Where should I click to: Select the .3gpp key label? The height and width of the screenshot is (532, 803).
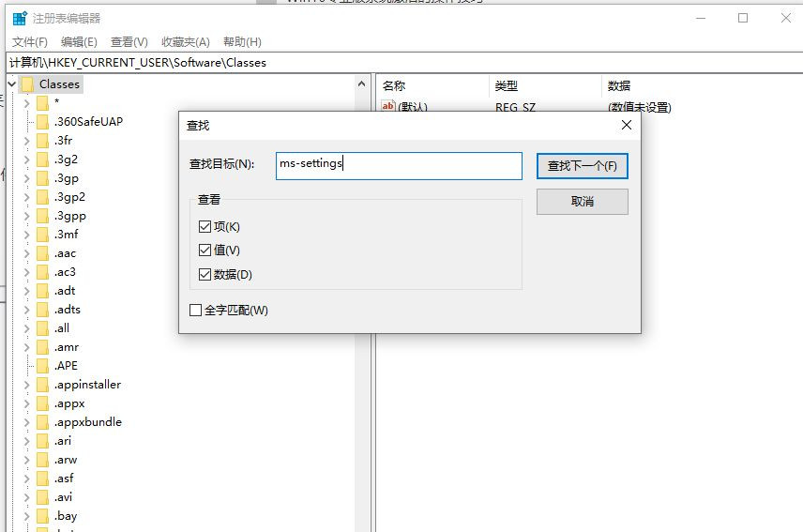(70, 216)
